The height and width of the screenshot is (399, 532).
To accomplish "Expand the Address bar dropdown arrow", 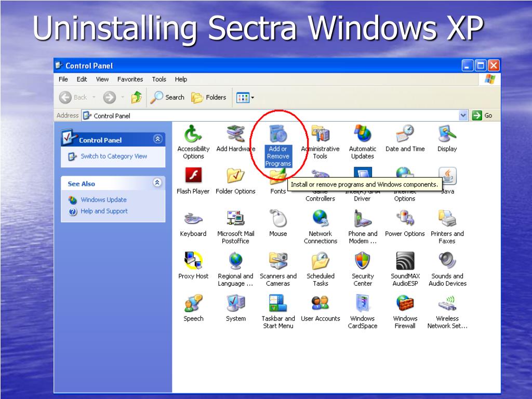I will (x=463, y=116).
